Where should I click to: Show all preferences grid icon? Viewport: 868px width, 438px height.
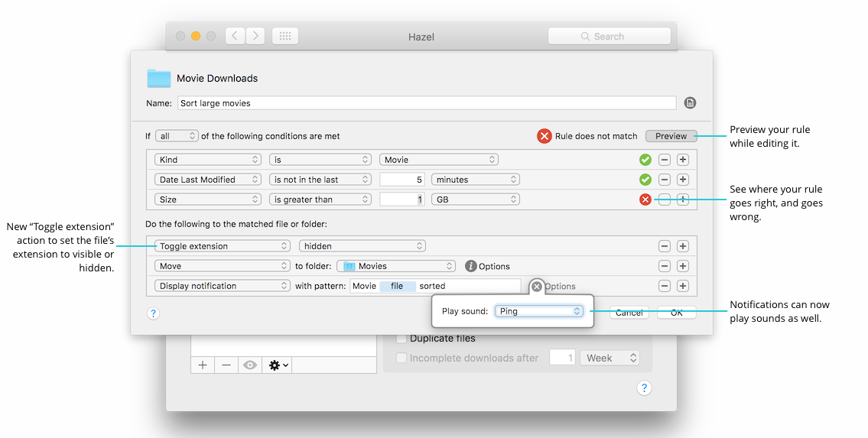click(x=285, y=36)
